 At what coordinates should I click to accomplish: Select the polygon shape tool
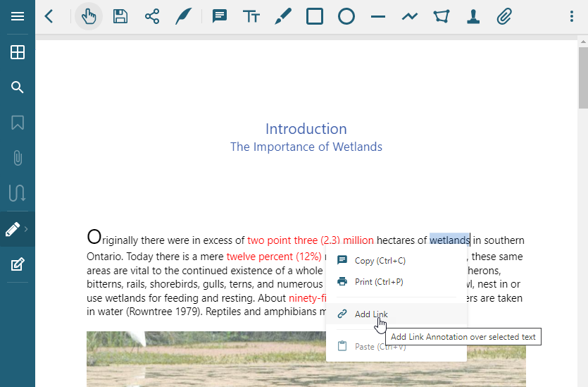pos(442,16)
